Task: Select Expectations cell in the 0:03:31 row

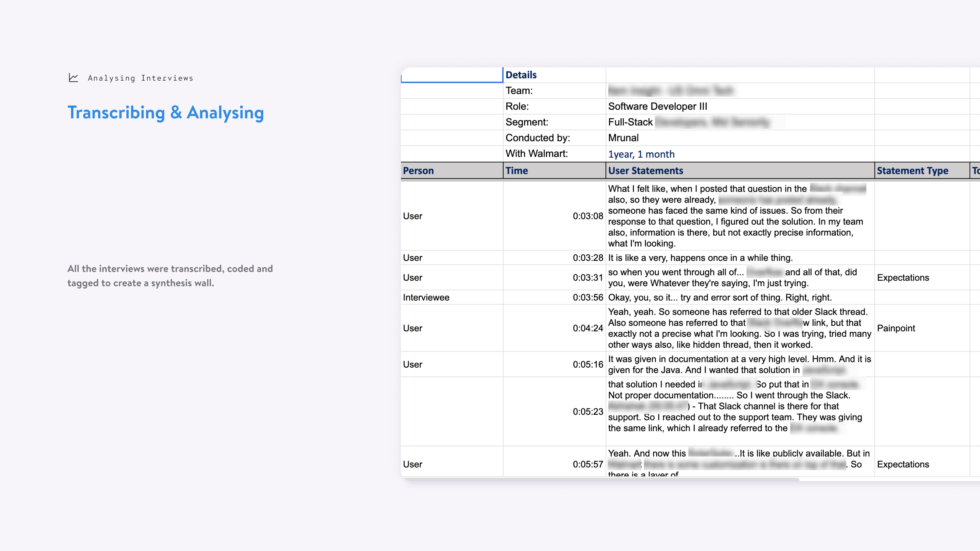Action: tap(922, 278)
